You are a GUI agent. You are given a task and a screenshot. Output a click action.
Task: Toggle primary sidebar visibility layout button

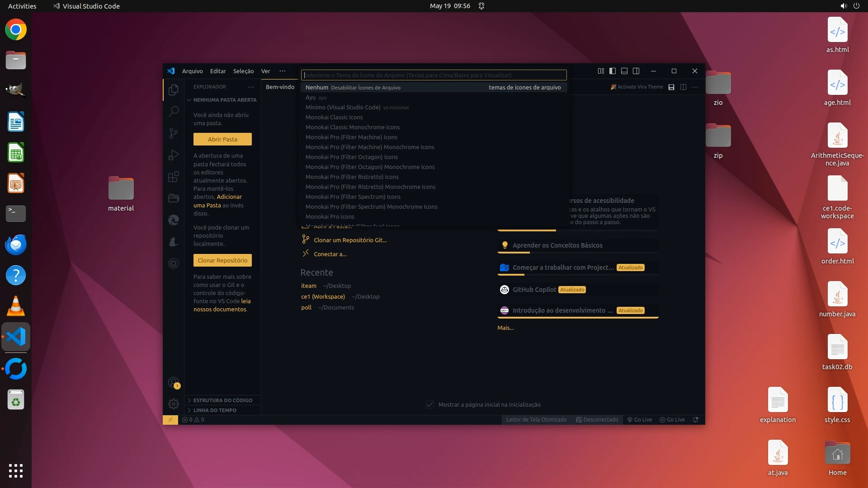613,71
